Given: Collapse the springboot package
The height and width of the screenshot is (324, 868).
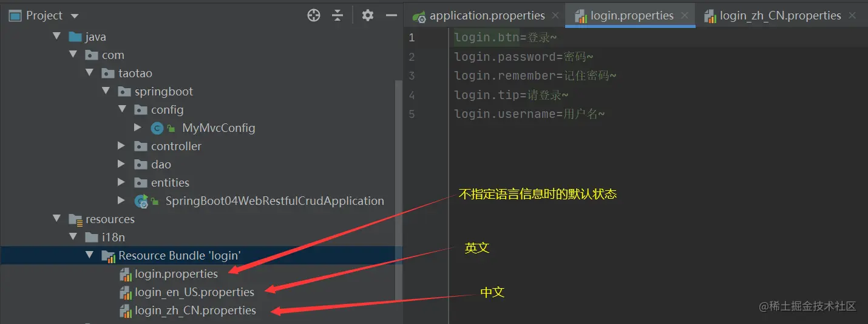Looking at the screenshot, I should click(106, 92).
